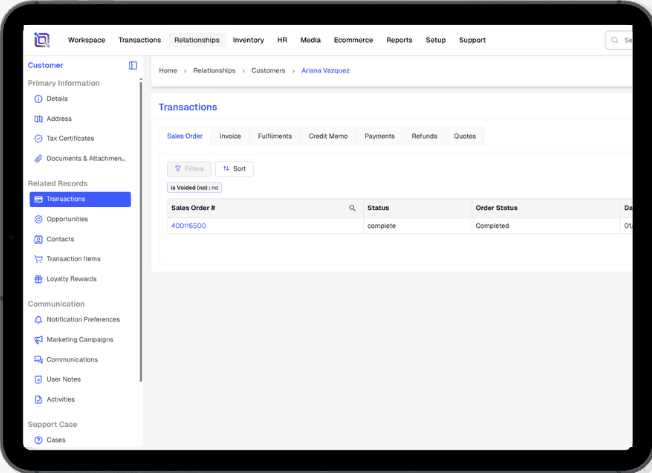Open the Inventory menu
Image resolution: width=652 pixels, height=473 pixels.
248,40
